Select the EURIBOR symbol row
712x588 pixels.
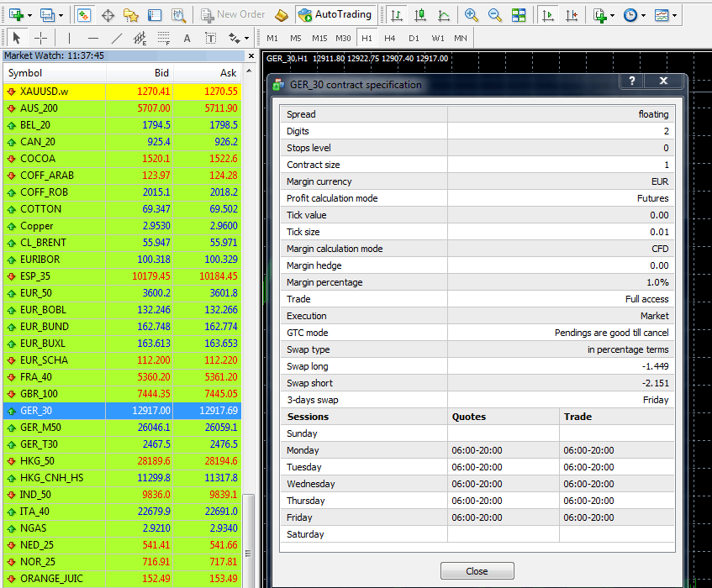click(122, 260)
